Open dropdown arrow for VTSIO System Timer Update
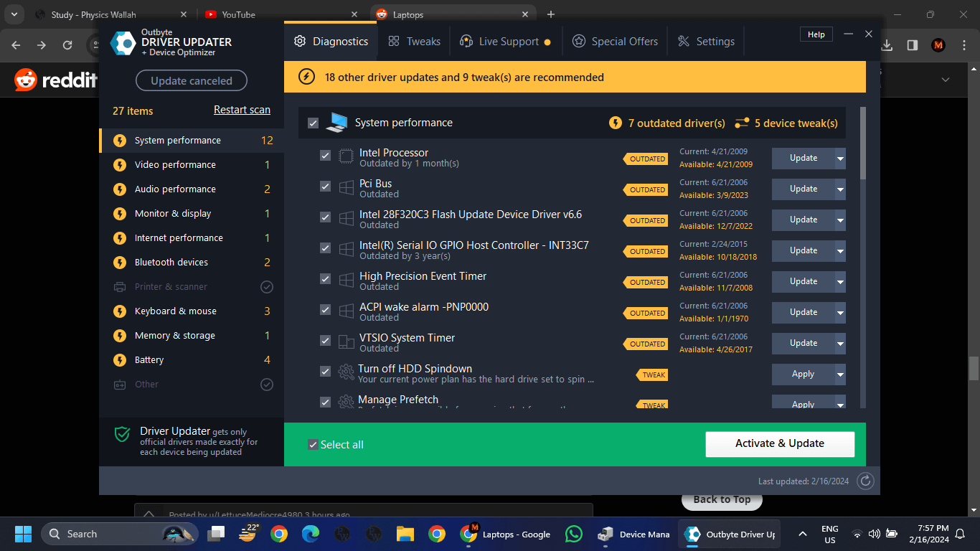This screenshot has width=980, height=551. pos(840,344)
